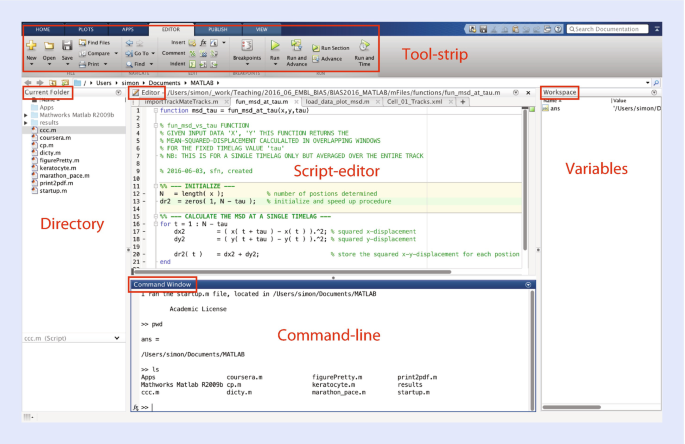This screenshot has width=685, height=444.
Task: Click the New file plus icon
Action: [x=31, y=45]
